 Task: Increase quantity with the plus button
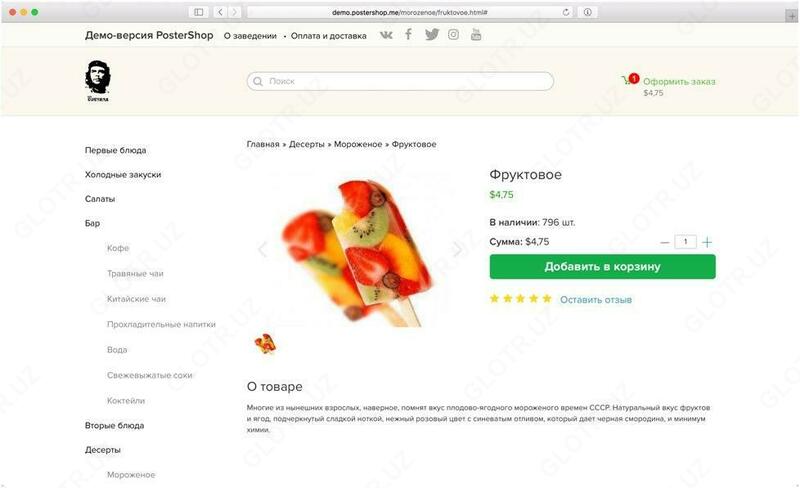707,242
